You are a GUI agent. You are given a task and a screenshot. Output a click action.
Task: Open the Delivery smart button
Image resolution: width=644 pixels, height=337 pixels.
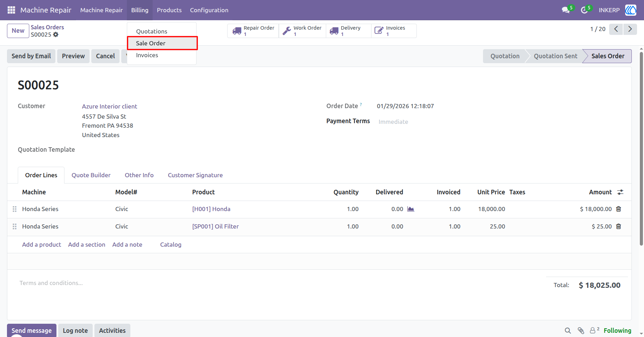click(348, 31)
